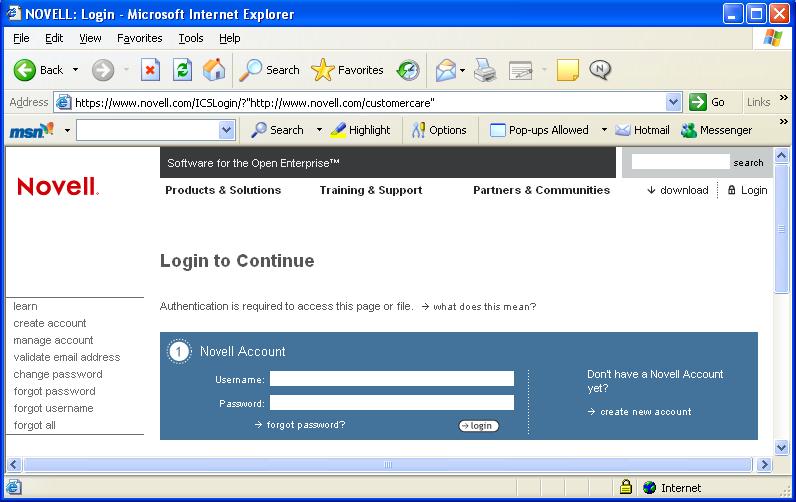Viewport: 796px width, 502px height.
Task: Open the Search magnifier toolbar button
Action: tap(270, 70)
